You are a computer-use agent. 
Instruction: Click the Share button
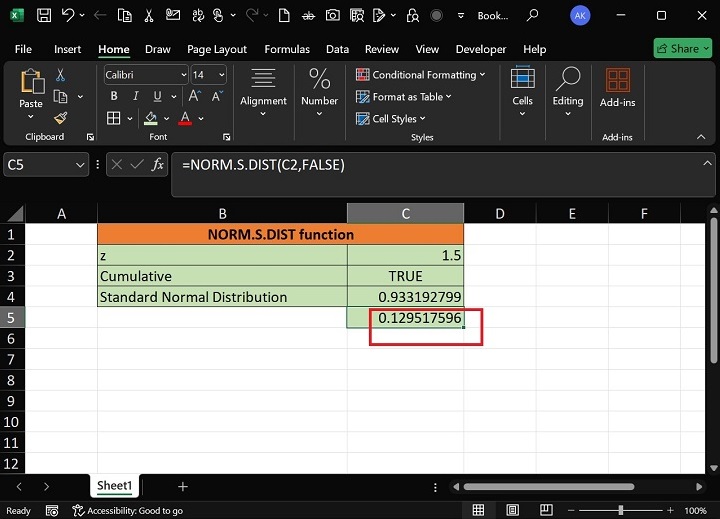[682, 48]
